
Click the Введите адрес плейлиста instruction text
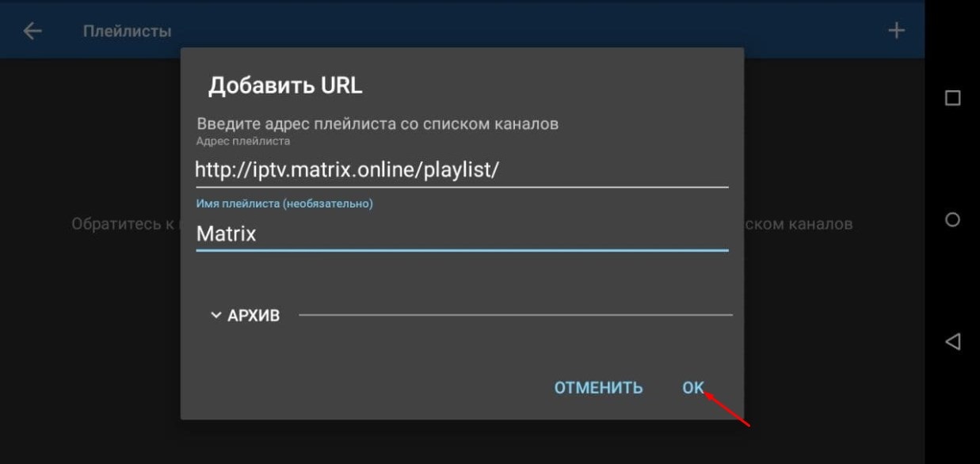tap(377, 124)
